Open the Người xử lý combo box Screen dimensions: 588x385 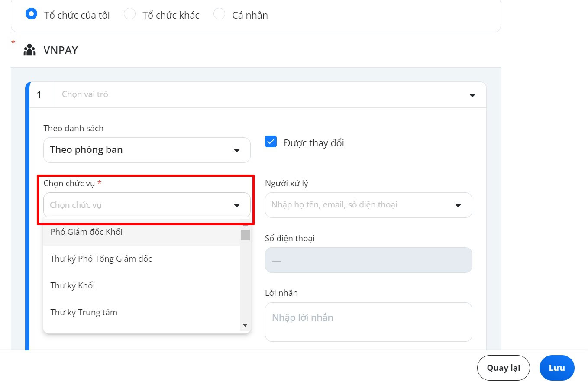pyautogui.click(x=368, y=205)
